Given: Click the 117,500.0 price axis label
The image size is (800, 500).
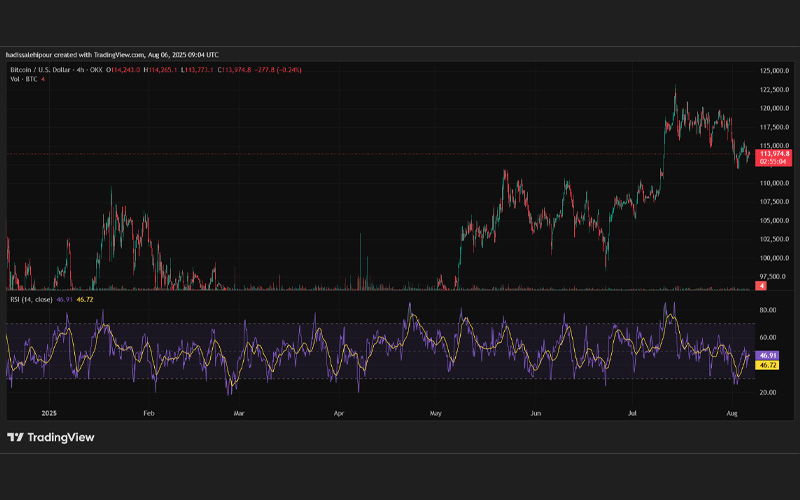Looking at the screenshot, I should coord(774,127).
